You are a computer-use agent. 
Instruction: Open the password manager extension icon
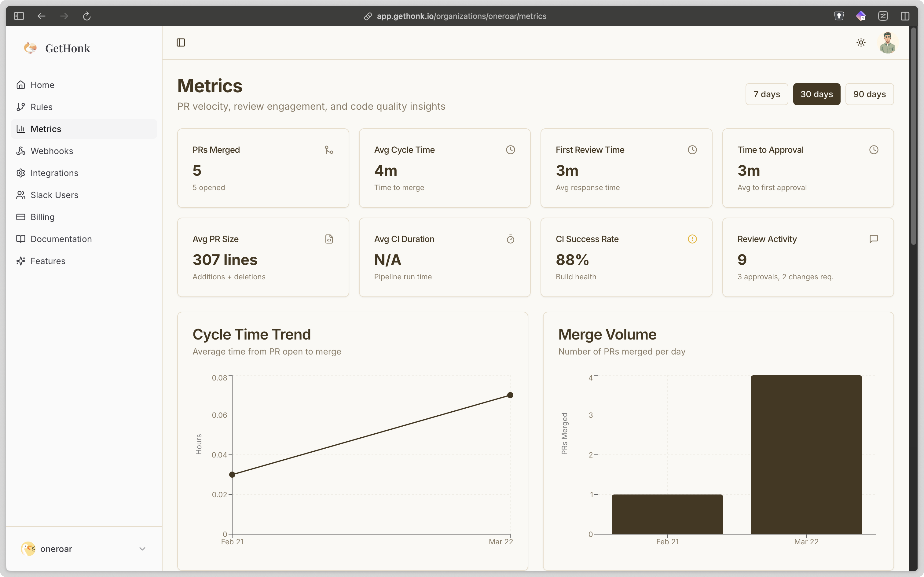pos(838,16)
